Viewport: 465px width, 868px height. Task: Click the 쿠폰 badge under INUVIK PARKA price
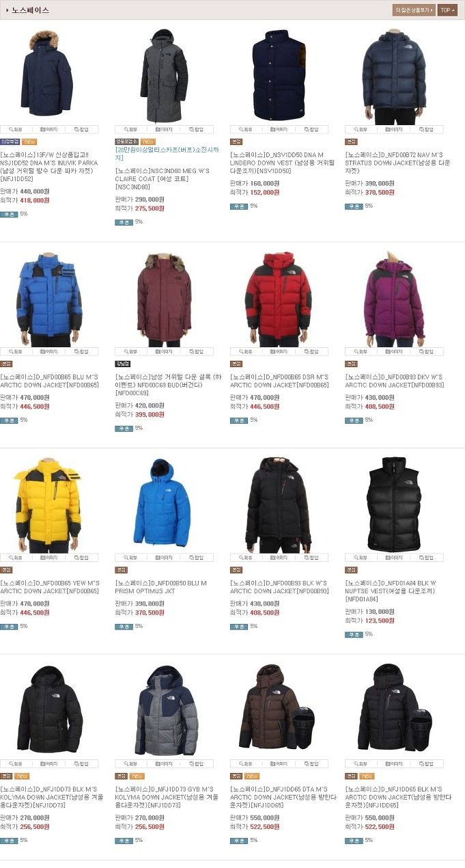pyautogui.click(x=9, y=214)
